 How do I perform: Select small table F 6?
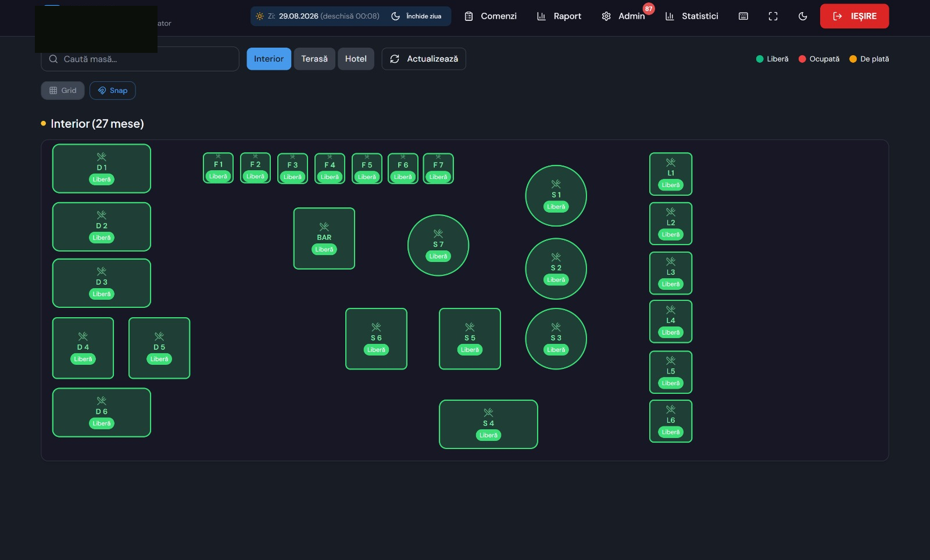click(x=403, y=168)
